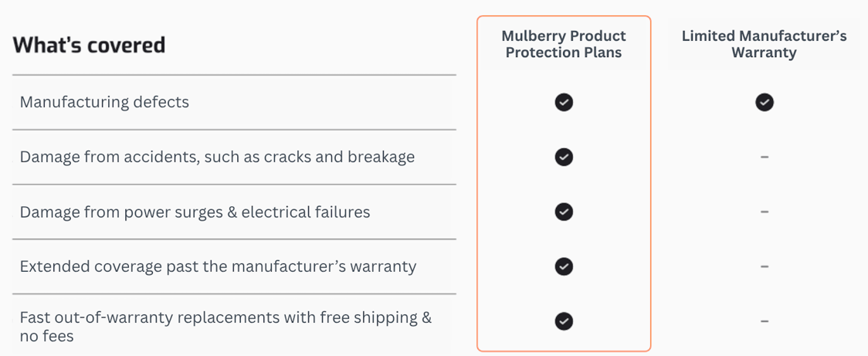Click Mulberry checkmark for power surges row
Image resolution: width=868 pixels, height=356 pixels.
tap(564, 212)
